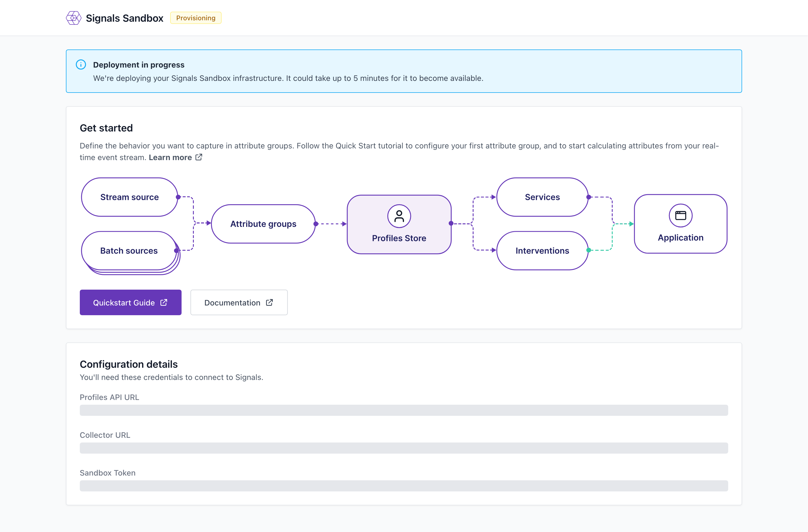Select the Interventions node
The height and width of the screenshot is (532, 808).
point(542,251)
